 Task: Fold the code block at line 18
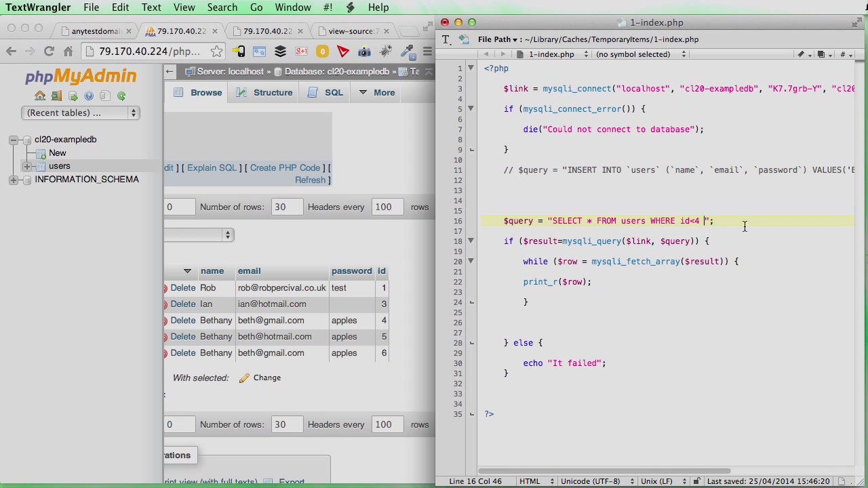(471, 241)
